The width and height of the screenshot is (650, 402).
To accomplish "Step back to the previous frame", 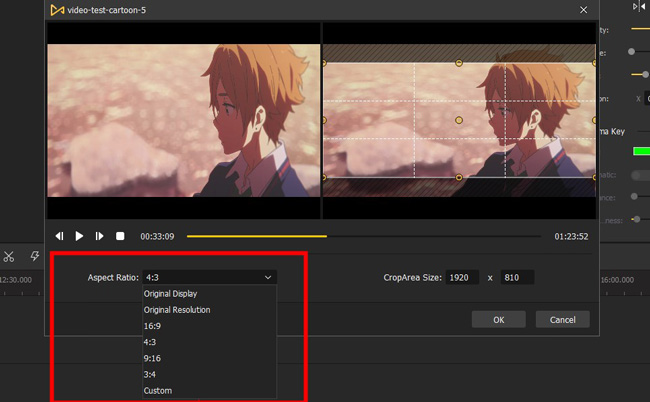I will 60,236.
